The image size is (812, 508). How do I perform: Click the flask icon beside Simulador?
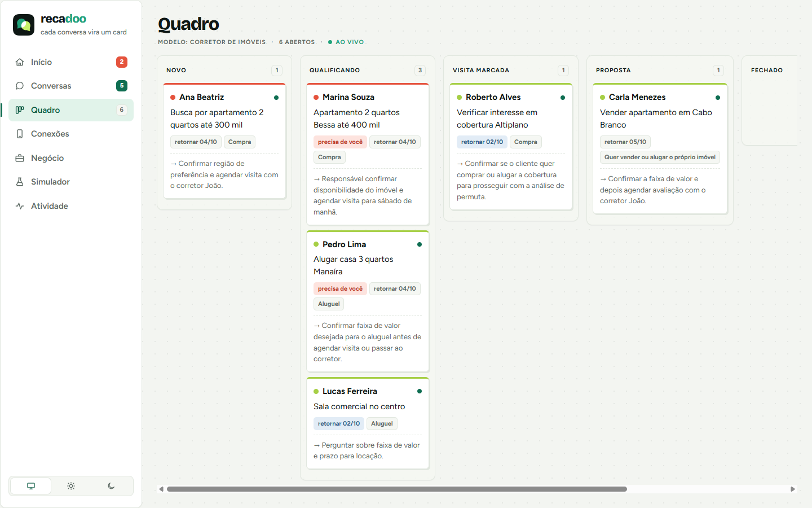point(20,182)
